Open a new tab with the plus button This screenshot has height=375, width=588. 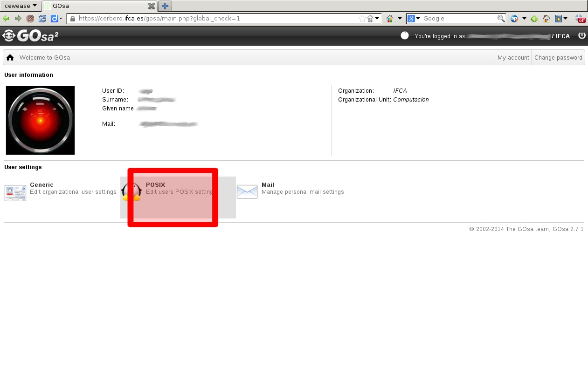[x=165, y=6]
